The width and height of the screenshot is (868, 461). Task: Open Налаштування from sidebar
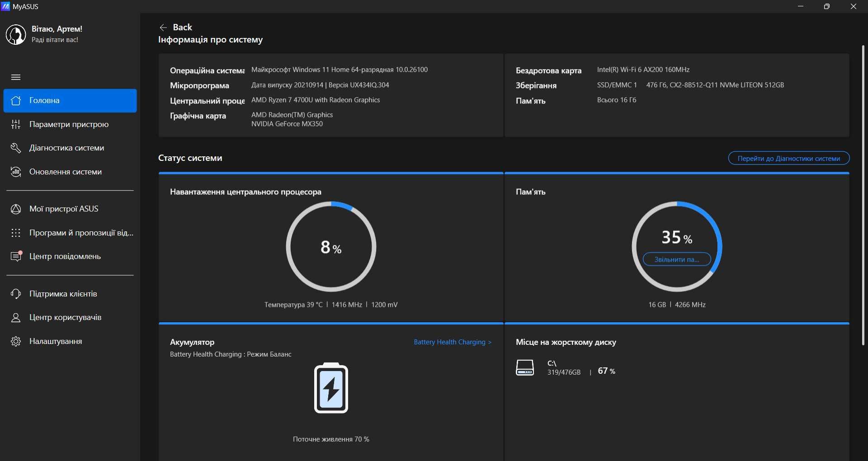(x=70, y=341)
